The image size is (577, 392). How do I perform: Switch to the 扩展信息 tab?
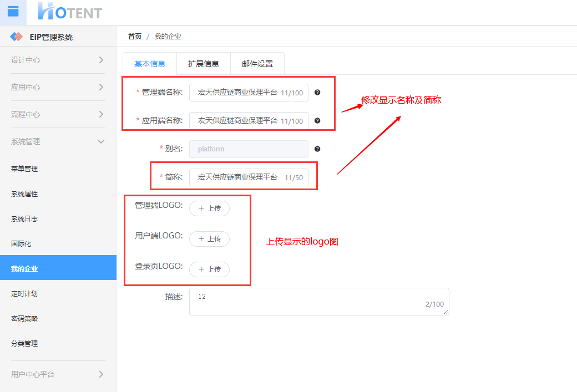coord(203,64)
